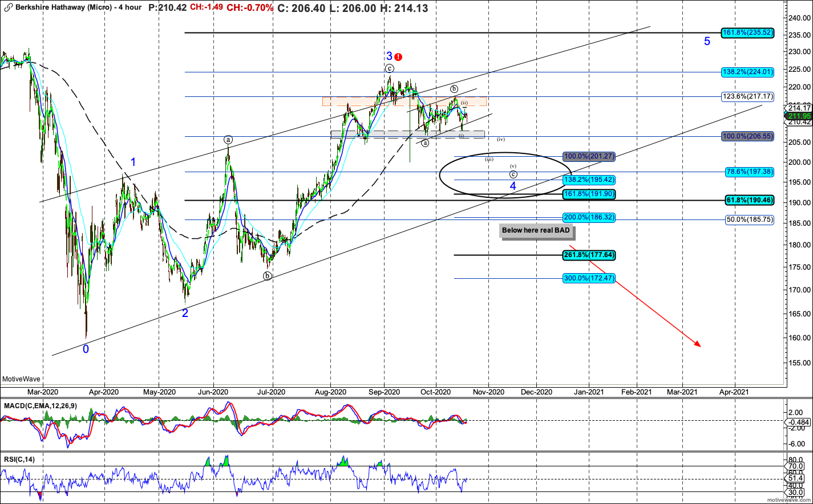Click the 160.00 price axis label
The image size is (813, 504).
pyautogui.click(x=799, y=338)
